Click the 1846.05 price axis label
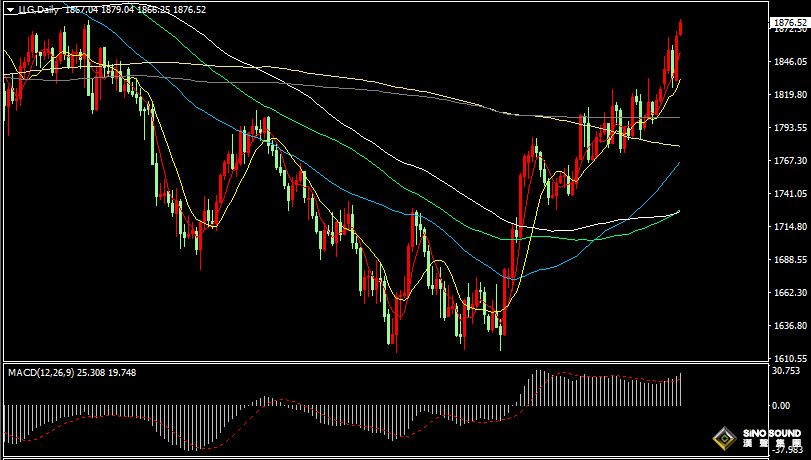Screen dimensions: 811x460 point(789,62)
